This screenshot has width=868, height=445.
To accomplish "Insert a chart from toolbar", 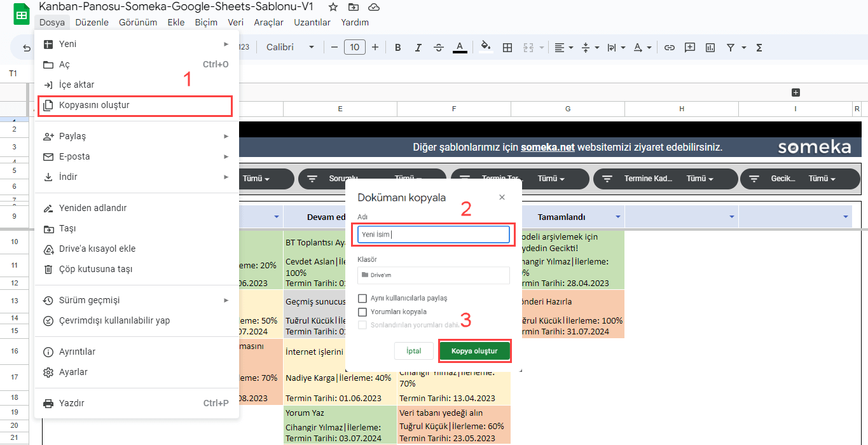I will [x=710, y=48].
